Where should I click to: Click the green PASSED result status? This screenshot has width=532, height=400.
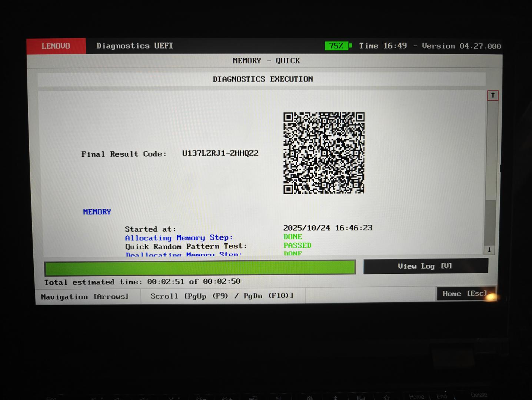[x=297, y=246]
